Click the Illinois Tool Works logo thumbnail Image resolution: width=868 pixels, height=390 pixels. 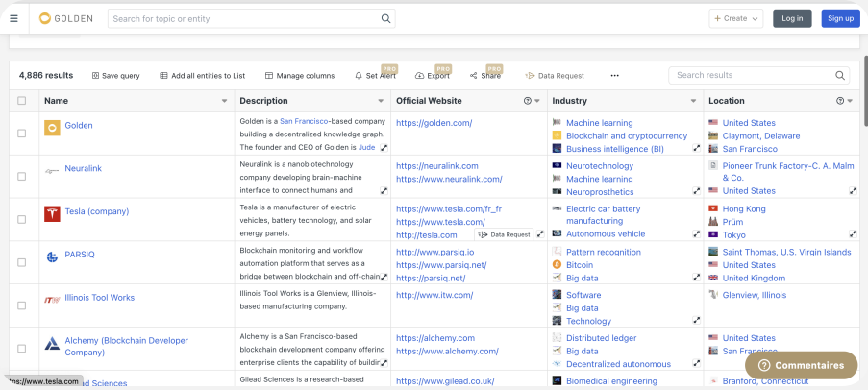click(52, 300)
